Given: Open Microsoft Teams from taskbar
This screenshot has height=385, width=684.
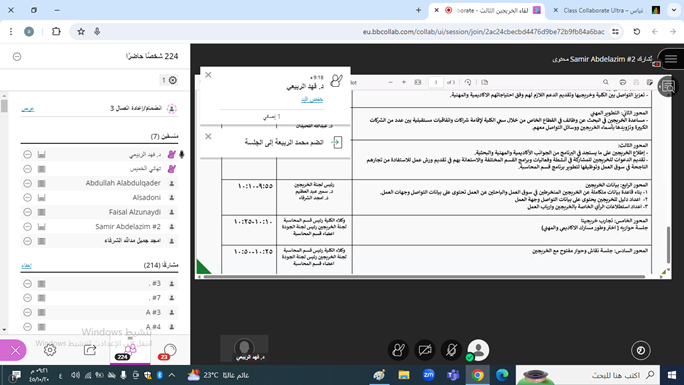Looking at the screenshot, I should click(x=453, y=375).
